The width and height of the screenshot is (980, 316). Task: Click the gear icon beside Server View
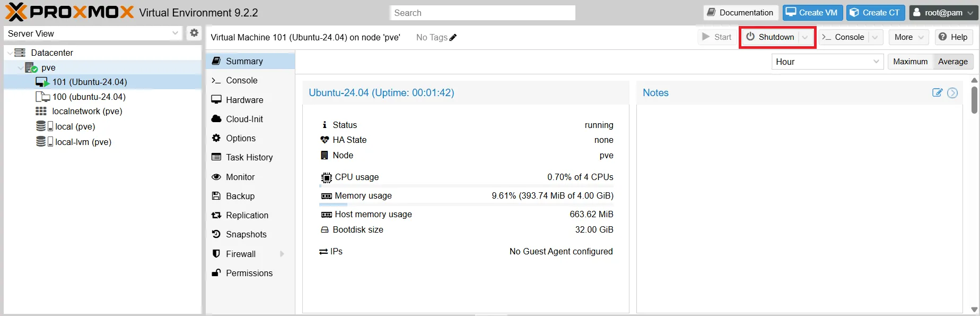pyautogui.click(x=194, y=33)
